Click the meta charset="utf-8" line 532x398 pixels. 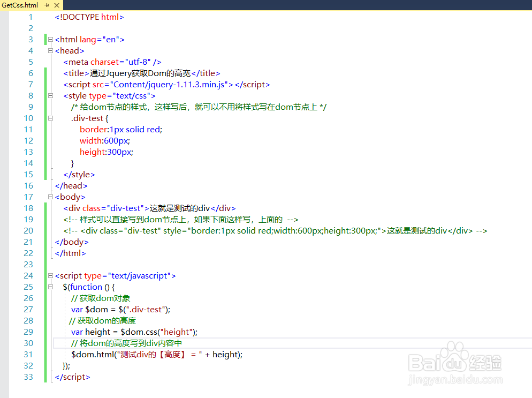coord(112,62)
